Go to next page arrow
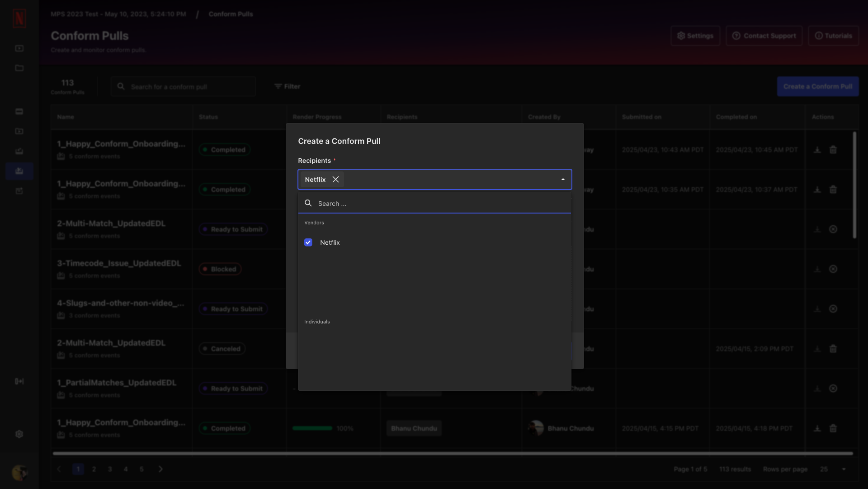This screenshot has height=489, width=868. (160, 469)
